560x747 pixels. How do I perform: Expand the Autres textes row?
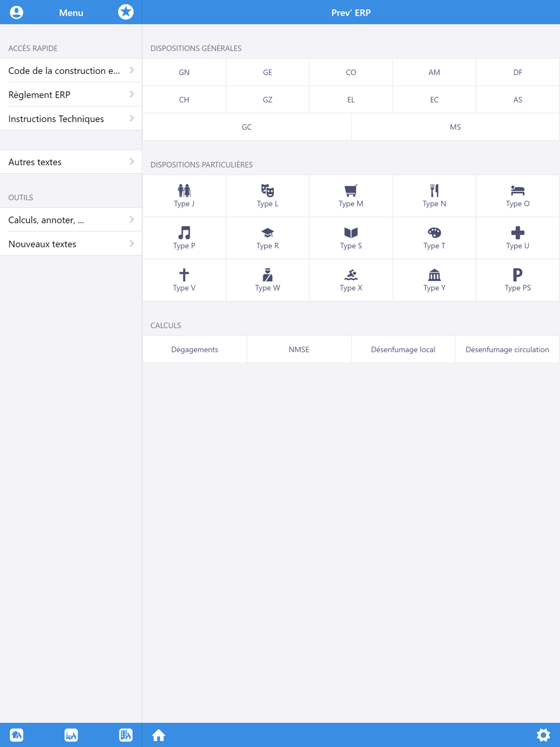pyautogui.click(x=71, y=162)
